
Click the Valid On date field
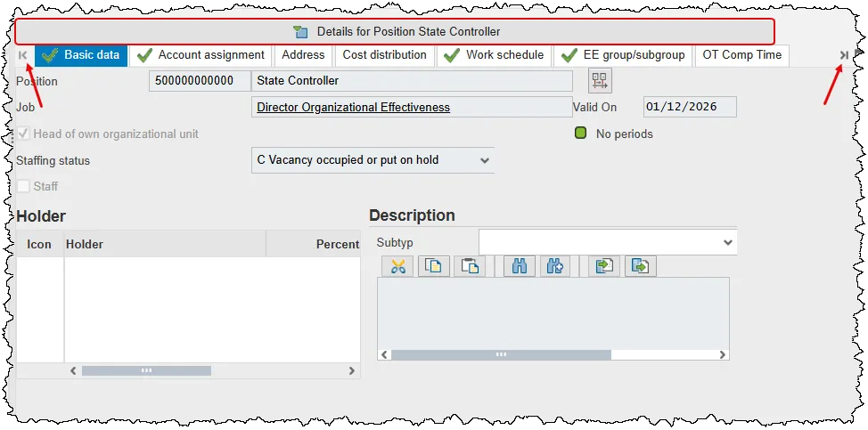[691, 107]
